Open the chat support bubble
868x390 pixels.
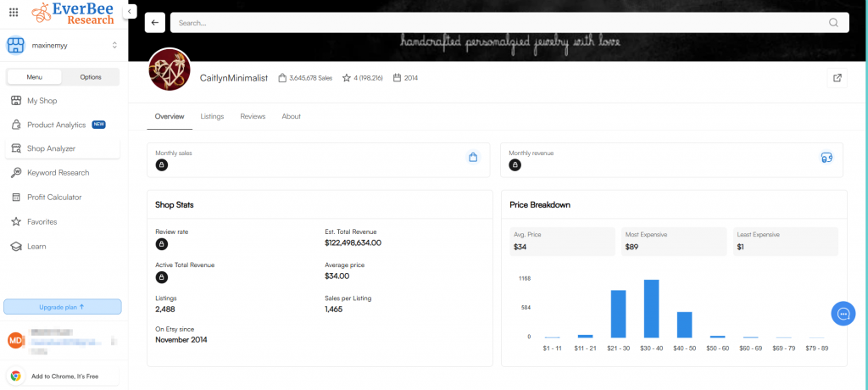(843, 314)
